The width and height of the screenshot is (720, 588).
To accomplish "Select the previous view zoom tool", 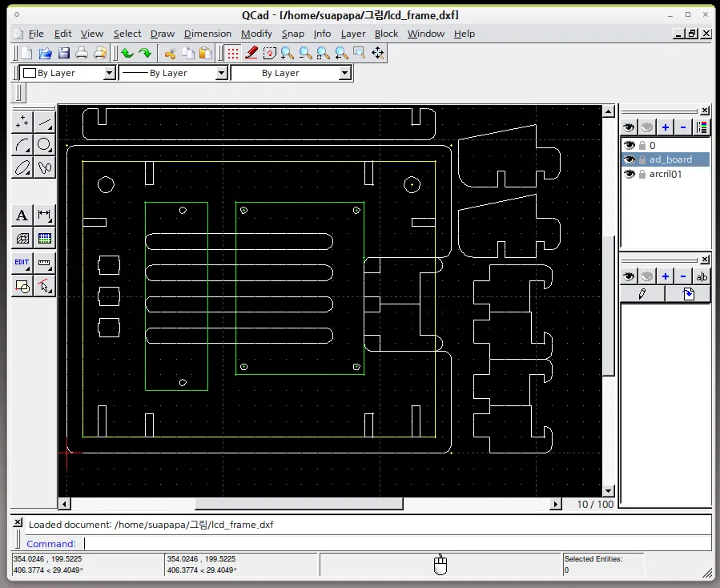I will tap(342, 53).
